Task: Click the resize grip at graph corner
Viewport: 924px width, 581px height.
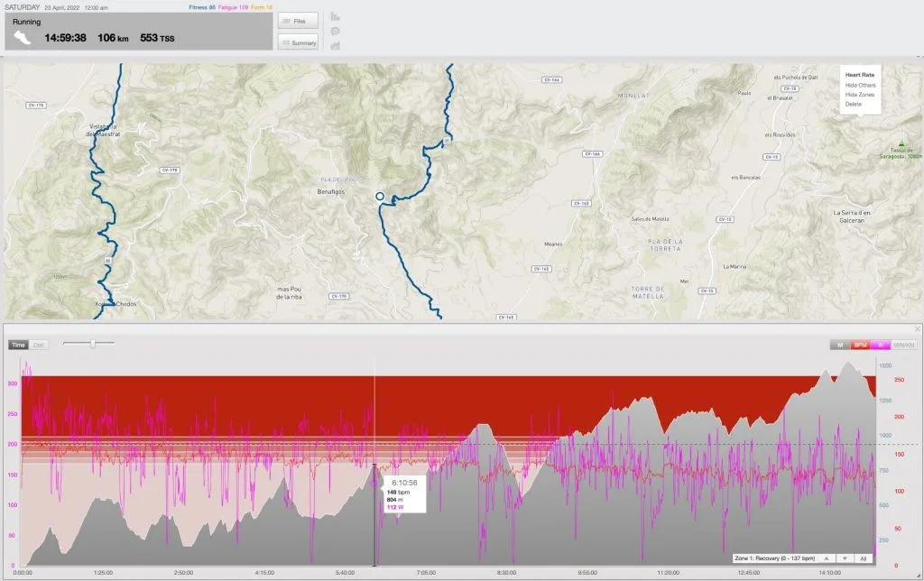Action: pyautogui.click(x=918, y=575)
